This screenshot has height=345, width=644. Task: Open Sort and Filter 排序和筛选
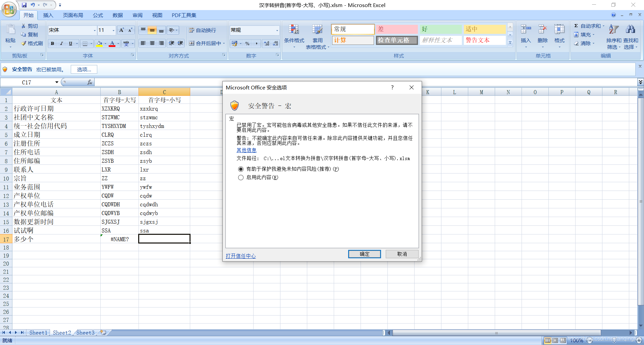tap(614, 37)
